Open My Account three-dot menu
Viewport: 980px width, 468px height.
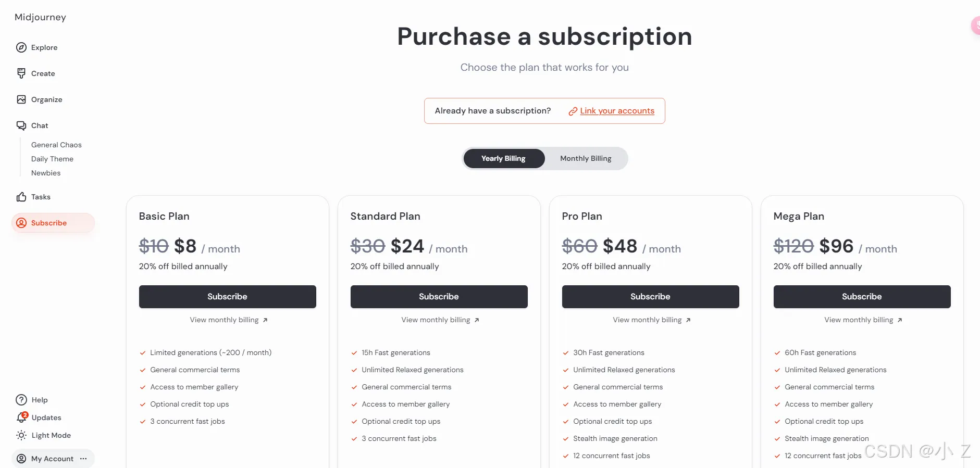tap(83, 459)
